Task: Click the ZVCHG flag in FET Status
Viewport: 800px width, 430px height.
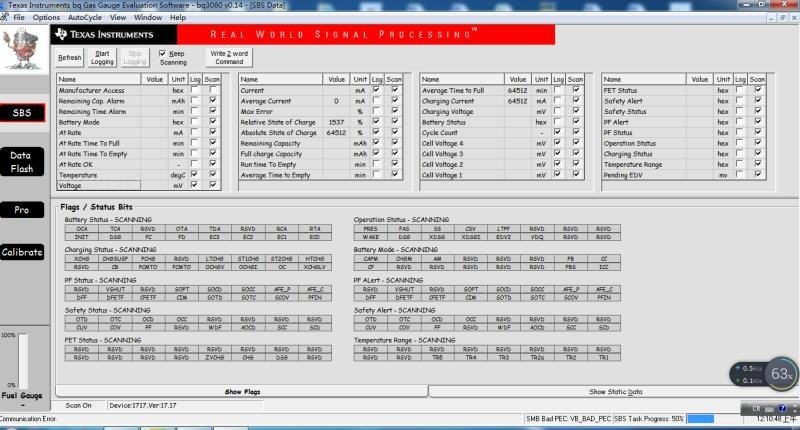Action: pyautogui.click(x=215, y=358)
